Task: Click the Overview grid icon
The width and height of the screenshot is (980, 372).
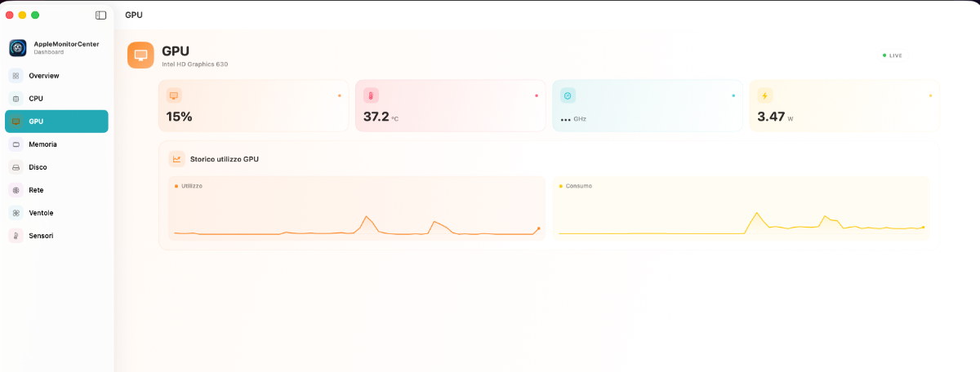Action: [16, 76]
